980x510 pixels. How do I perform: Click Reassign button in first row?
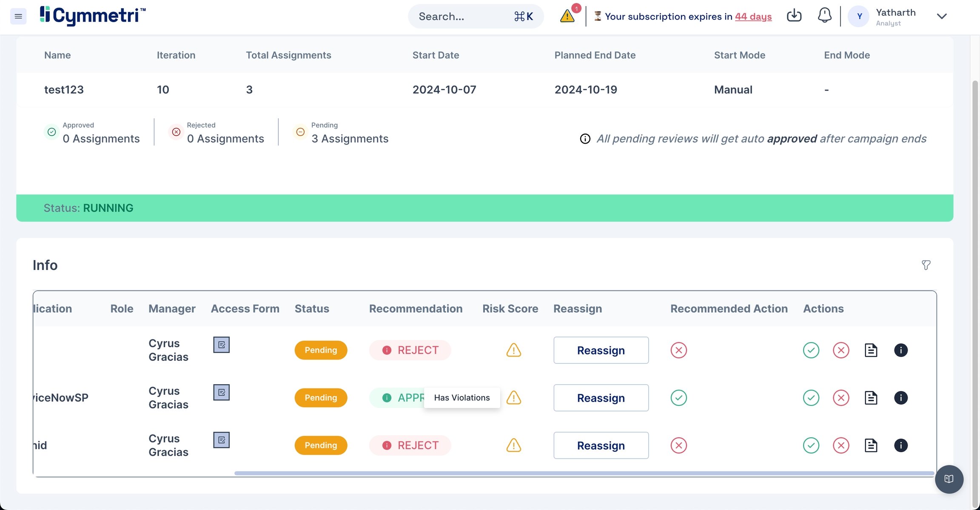(x=601, y=350)
